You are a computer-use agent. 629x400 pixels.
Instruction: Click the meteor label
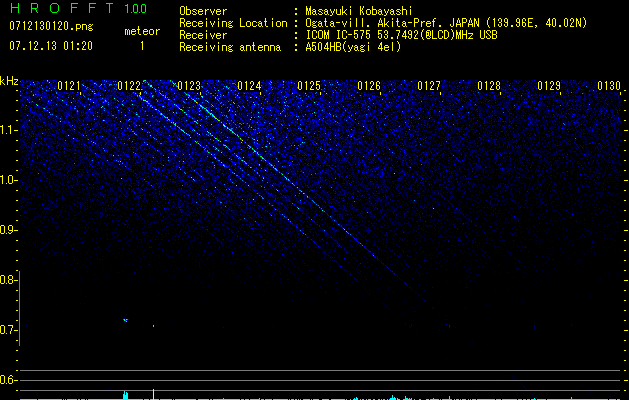pos(142,31)
